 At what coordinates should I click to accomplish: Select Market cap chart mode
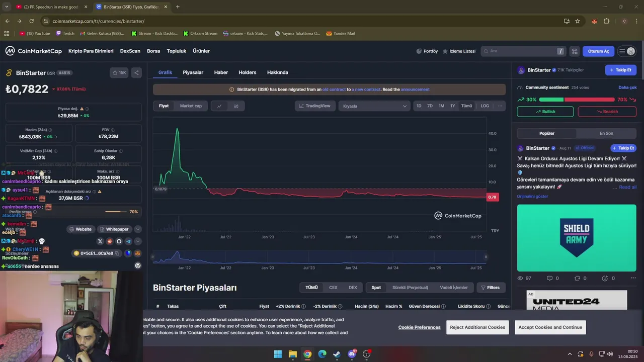[x=191, y=106]
